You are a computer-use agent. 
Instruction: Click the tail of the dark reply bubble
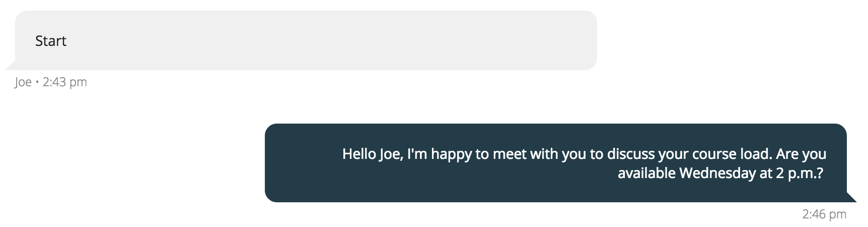(x=851, y=198)
